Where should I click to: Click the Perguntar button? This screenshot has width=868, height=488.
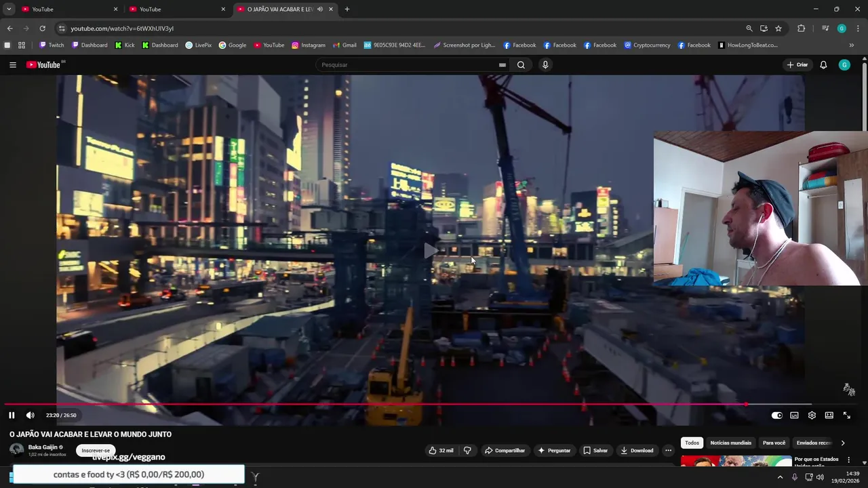click(x=554, y=450)
